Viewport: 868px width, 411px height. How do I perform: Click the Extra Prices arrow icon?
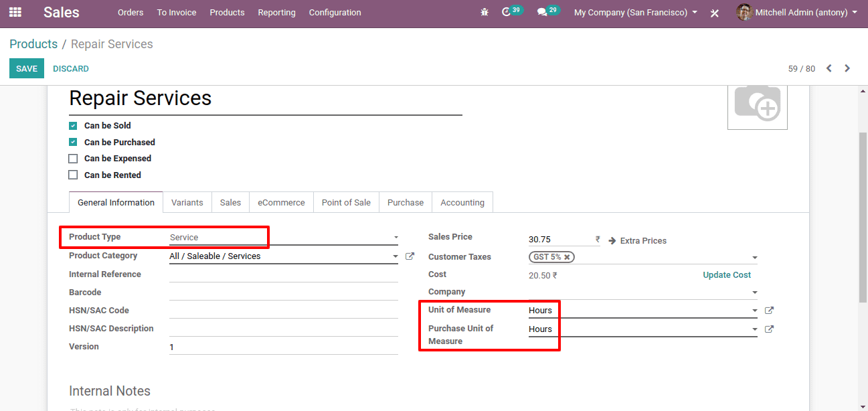(x=612, y=241)
